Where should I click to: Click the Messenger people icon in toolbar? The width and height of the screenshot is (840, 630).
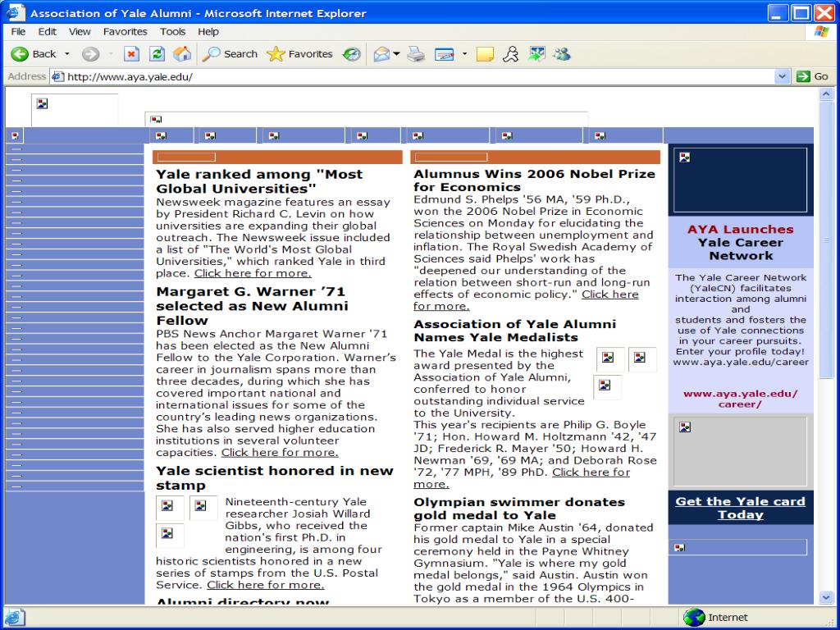[562, 54]
